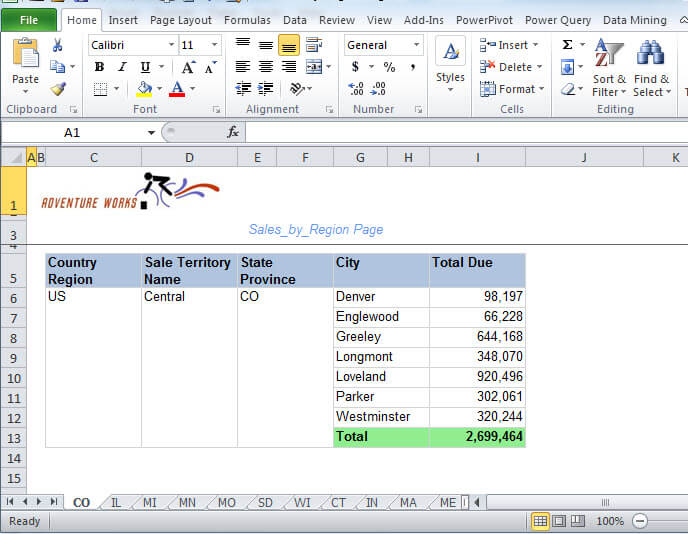The image size is (688, 534).
Task: Switch to the MN worksheet tab
Action: coord(187,502)
